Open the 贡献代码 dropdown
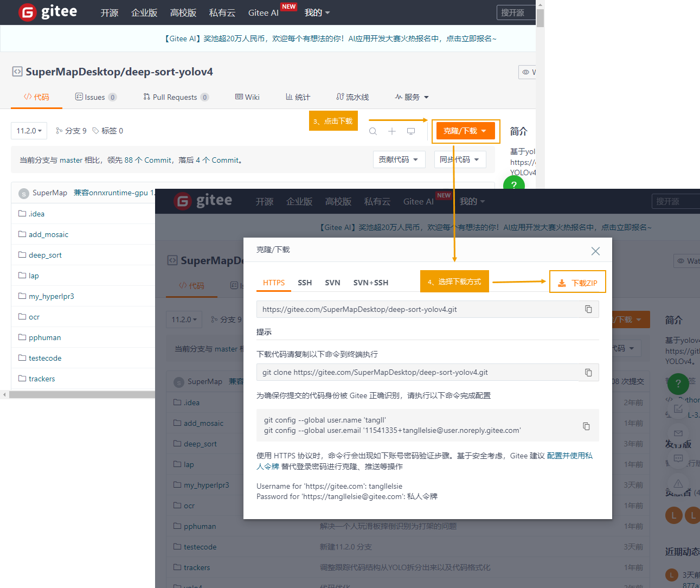 coord(399,159)
